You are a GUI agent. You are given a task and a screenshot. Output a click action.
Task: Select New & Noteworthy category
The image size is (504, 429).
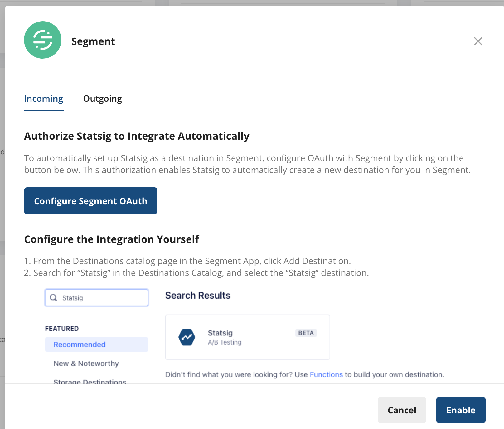(x=86, y=363)
